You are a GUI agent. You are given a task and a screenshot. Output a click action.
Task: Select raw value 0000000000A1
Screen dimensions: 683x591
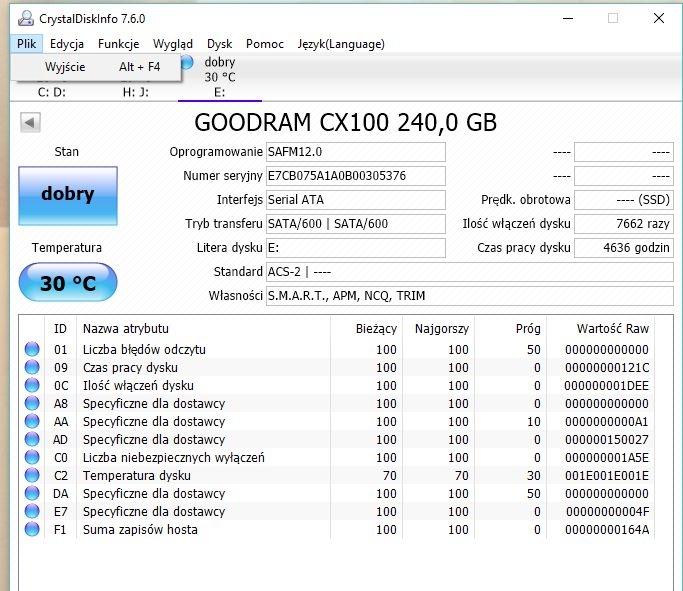click(x=607, y=422)
